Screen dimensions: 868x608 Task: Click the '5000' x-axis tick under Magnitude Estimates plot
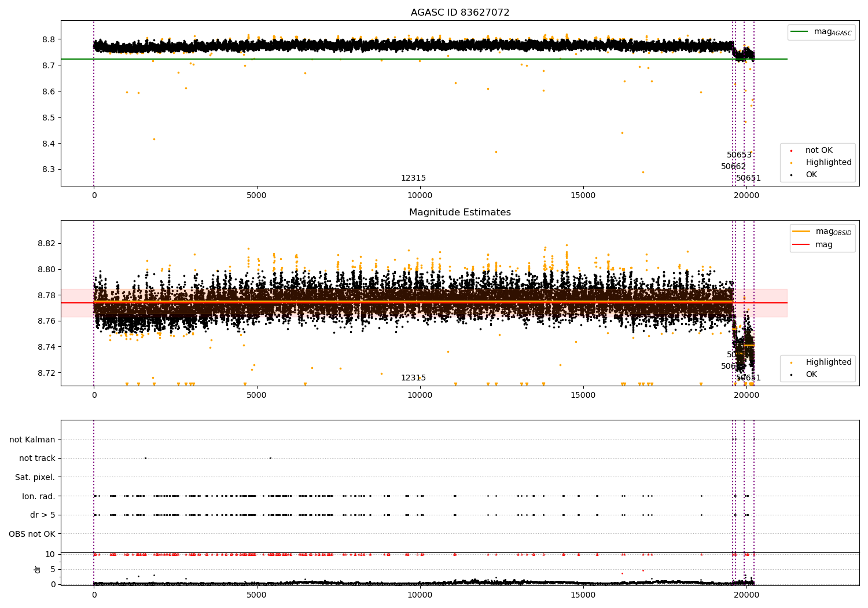point(257,395)
